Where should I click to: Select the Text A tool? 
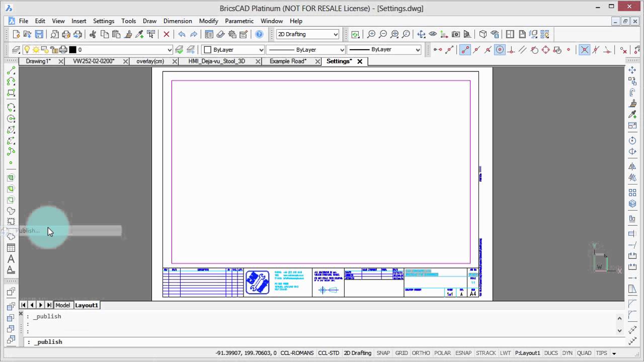pos(11,259)
